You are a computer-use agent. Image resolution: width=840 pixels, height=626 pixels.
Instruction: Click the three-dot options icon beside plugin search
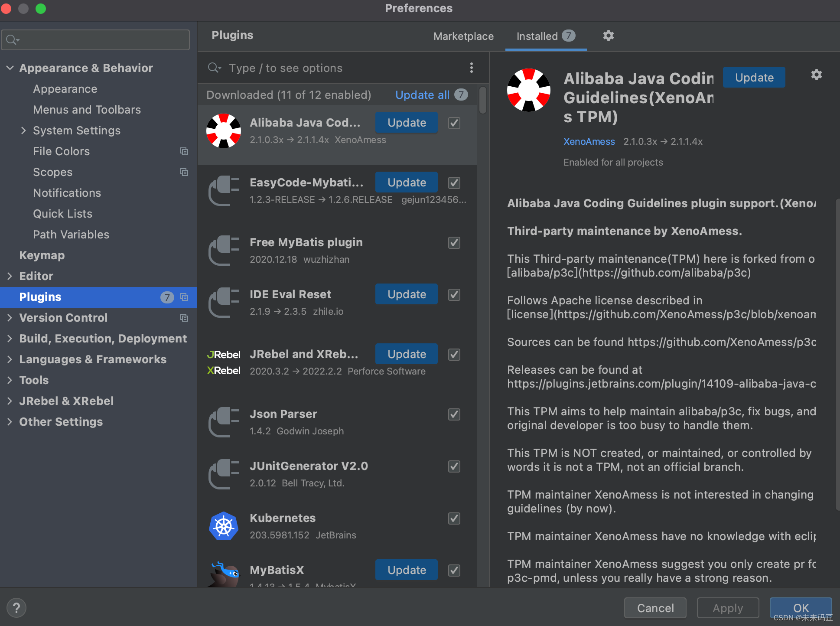(x=471, y=68)
